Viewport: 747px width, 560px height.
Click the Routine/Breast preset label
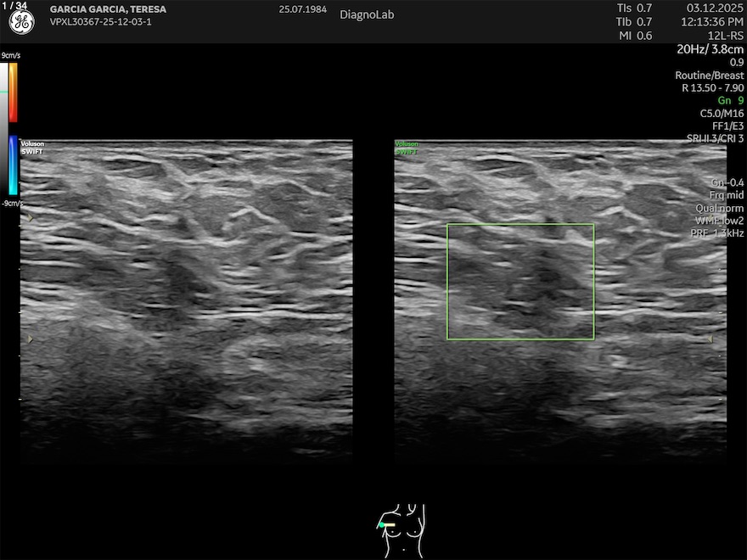tap(709, 76)
